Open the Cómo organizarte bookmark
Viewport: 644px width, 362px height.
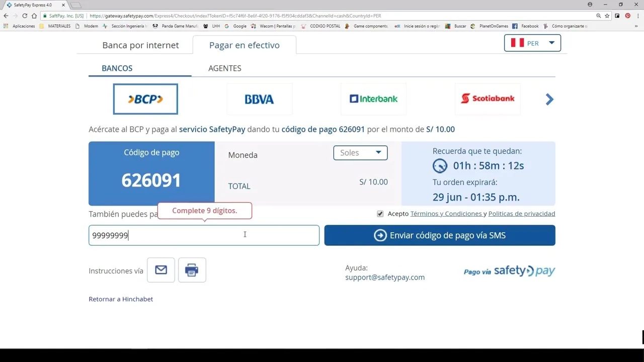[x=565, y=26]
